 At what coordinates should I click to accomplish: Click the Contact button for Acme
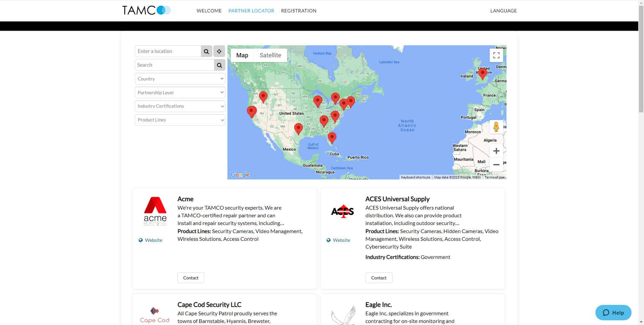(x=191, y=278)
